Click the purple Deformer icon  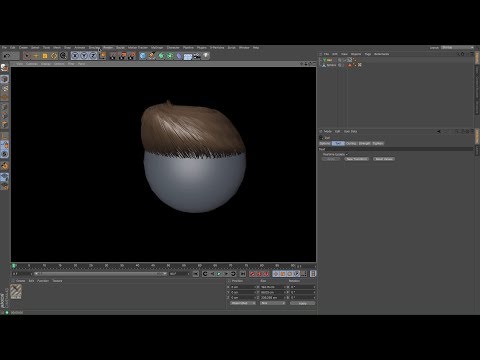(x=179, y=56)
